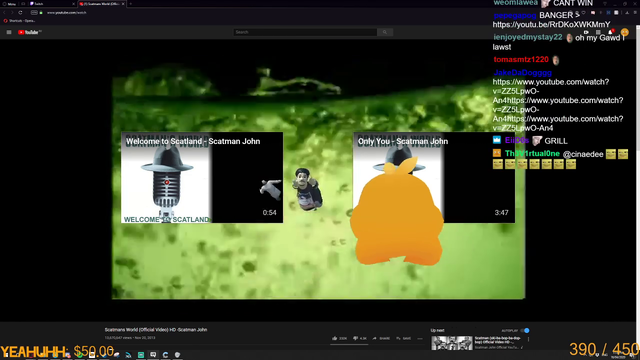
Task: Click the username JakeDaDogggg in chat
Action: 522,73
